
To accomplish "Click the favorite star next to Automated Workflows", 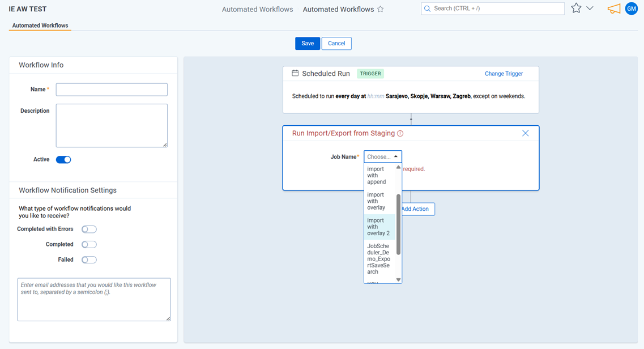I will [x=381, y=9].
